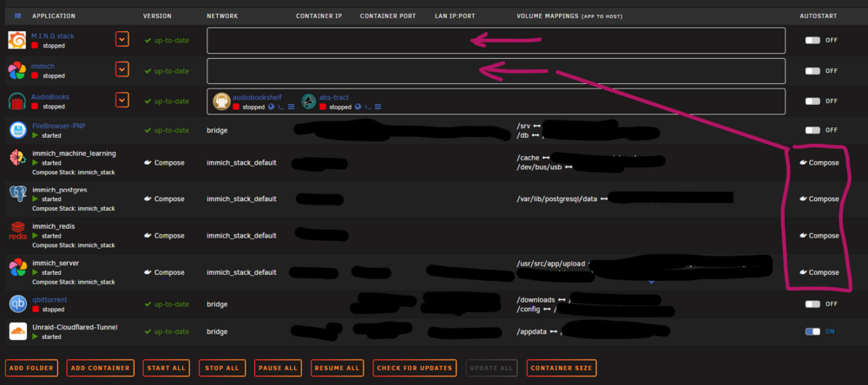Click CONTAINER SIZE button

tap(562, 369)
